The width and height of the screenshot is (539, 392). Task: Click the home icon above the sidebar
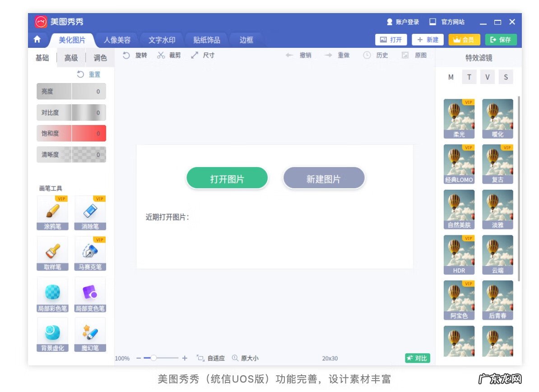pos(38,40)
